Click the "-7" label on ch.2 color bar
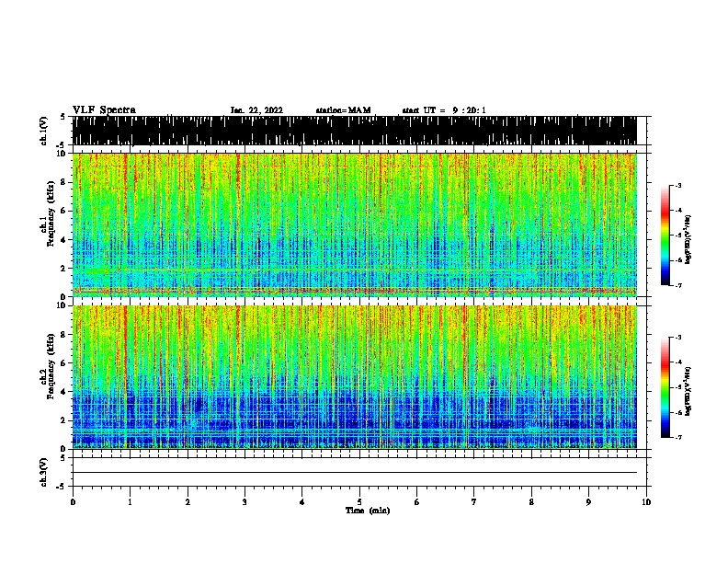The image size is (728, 563). (x=678, y=437)
